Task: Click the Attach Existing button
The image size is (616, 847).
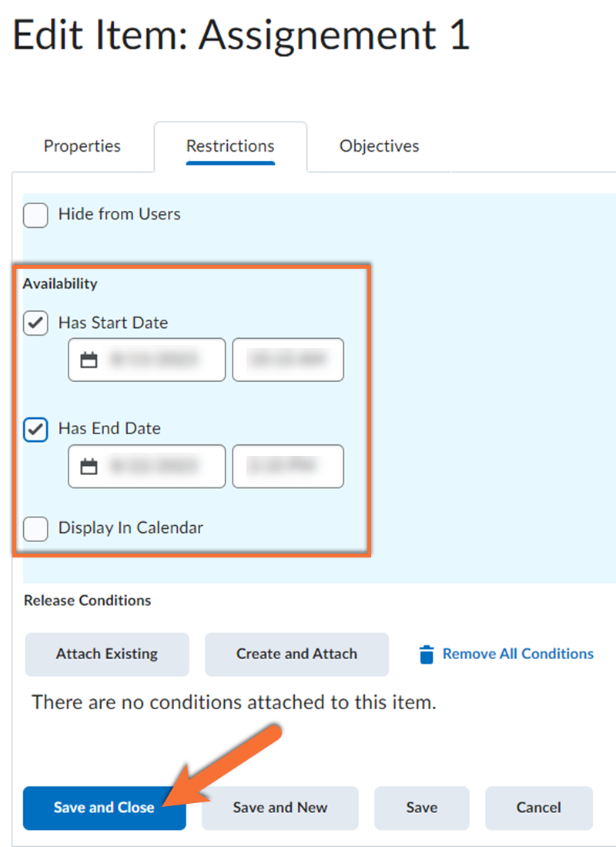Action: point(107,654)
